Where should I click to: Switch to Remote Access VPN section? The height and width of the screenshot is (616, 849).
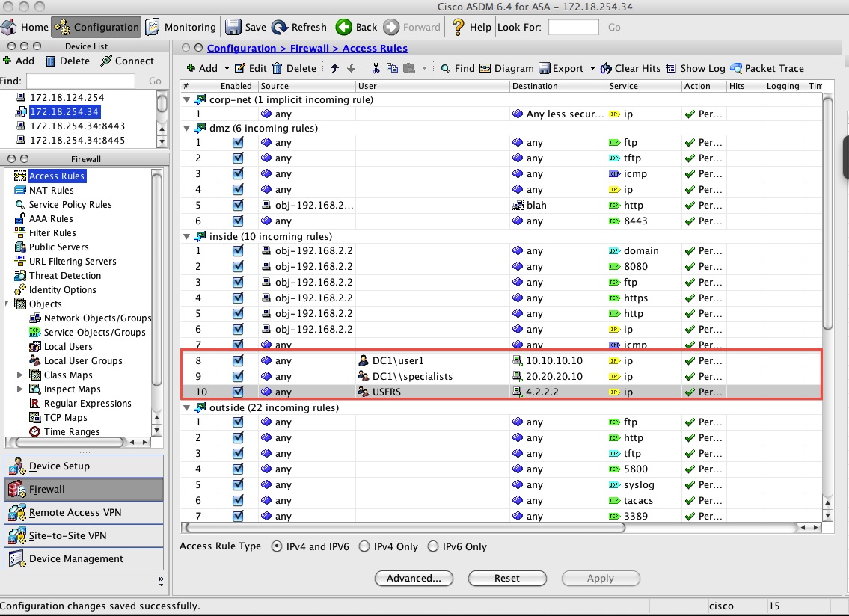coord(84,512)
